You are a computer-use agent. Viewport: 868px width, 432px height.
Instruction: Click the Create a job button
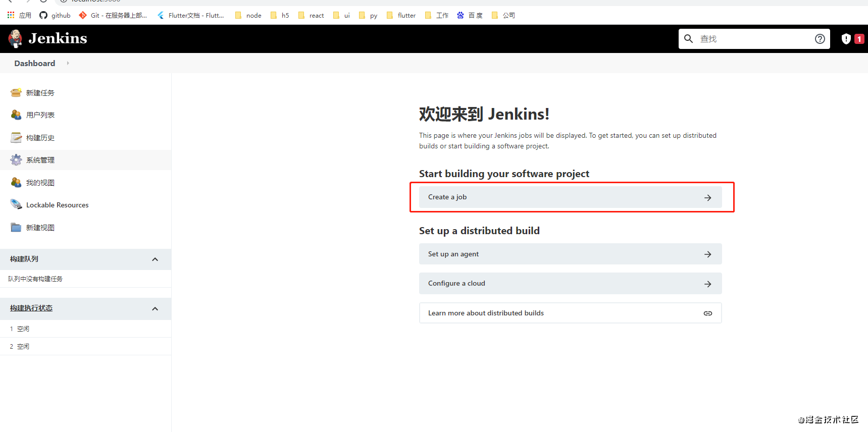point(570,197)
